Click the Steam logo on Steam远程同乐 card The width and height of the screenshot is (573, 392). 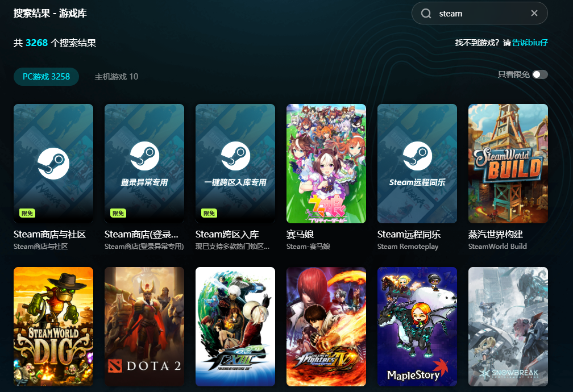418,156
